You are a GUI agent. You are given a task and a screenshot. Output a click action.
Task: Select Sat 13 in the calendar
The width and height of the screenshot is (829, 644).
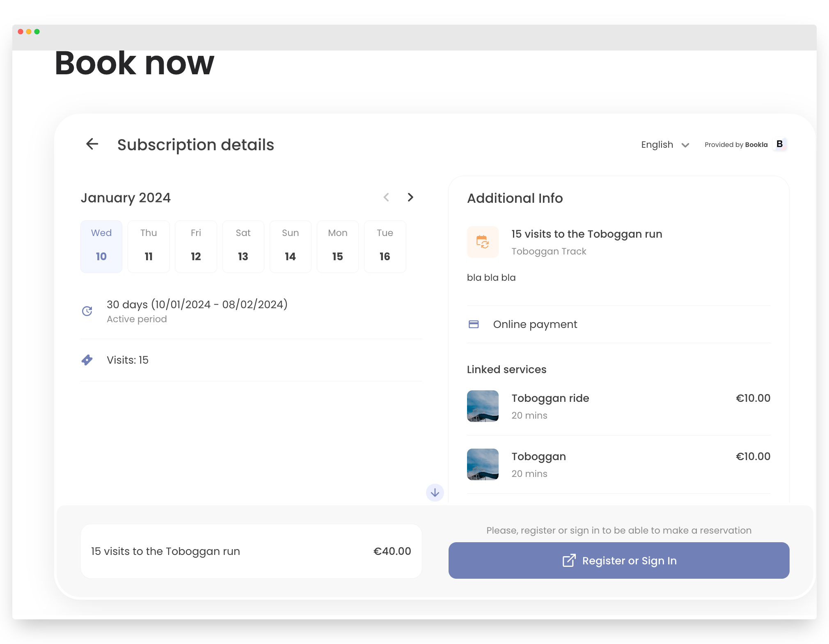243,246
